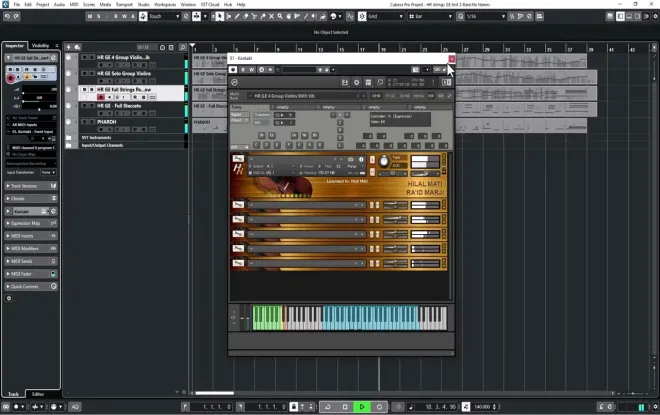Select the Mute X tool
Viewport: 660px width, 415px height.
click(271, 16)
